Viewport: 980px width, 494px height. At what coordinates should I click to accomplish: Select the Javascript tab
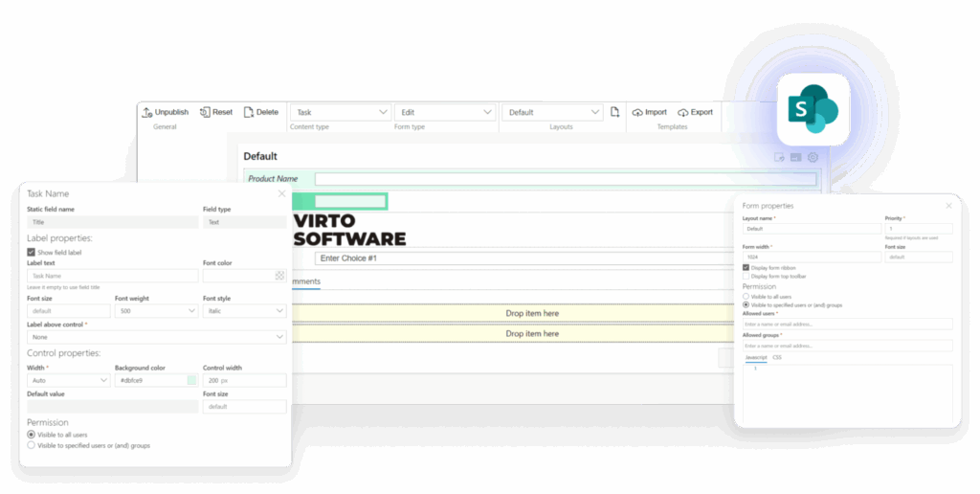pos(755,357)
